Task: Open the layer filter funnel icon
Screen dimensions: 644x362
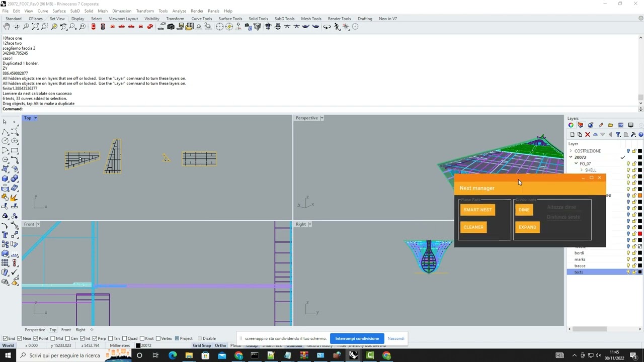Action: (x=618, y=135)
